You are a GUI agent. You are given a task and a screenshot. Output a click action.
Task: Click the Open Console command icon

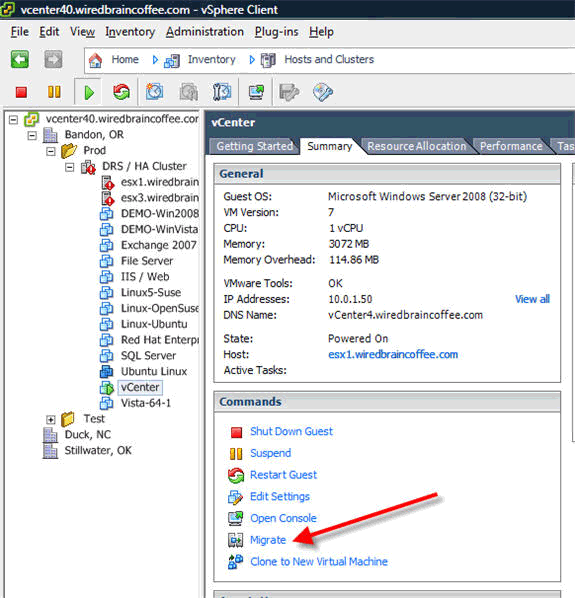[x=236, y=518]
